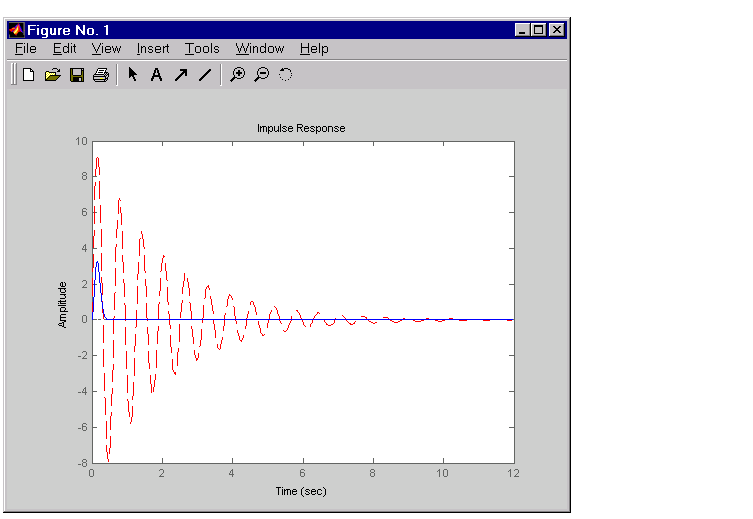Image resolution: width=753 pixels, height=519 pixels.
Task: Open the Edit menu
Action: pos(64,48)
